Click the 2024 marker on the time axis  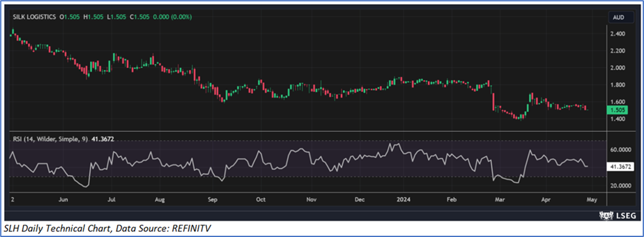tap(403, 200)
